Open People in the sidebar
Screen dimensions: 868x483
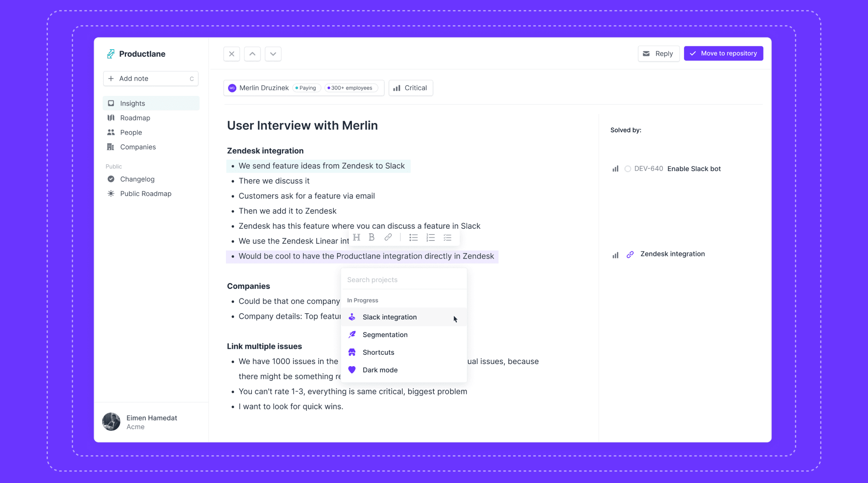(x=151, y=132)
